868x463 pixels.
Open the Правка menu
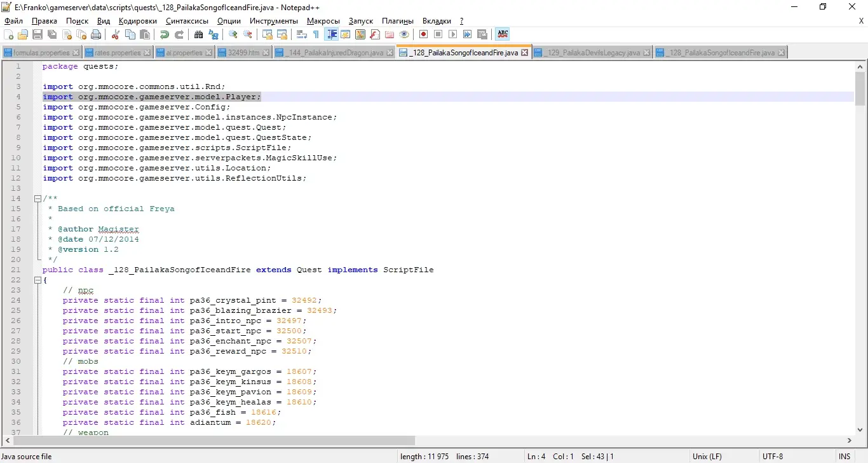(44, 21)
